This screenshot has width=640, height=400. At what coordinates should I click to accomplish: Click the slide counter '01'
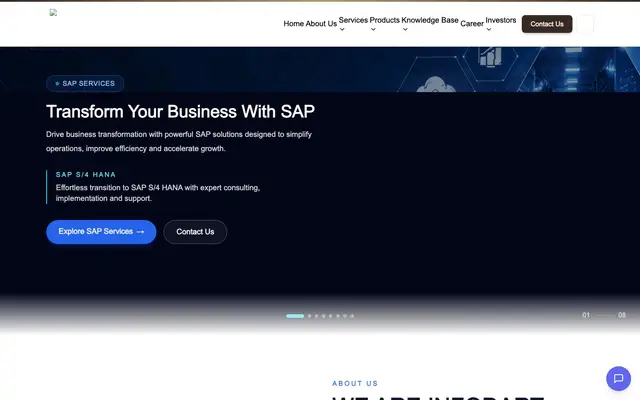(586, 315)
